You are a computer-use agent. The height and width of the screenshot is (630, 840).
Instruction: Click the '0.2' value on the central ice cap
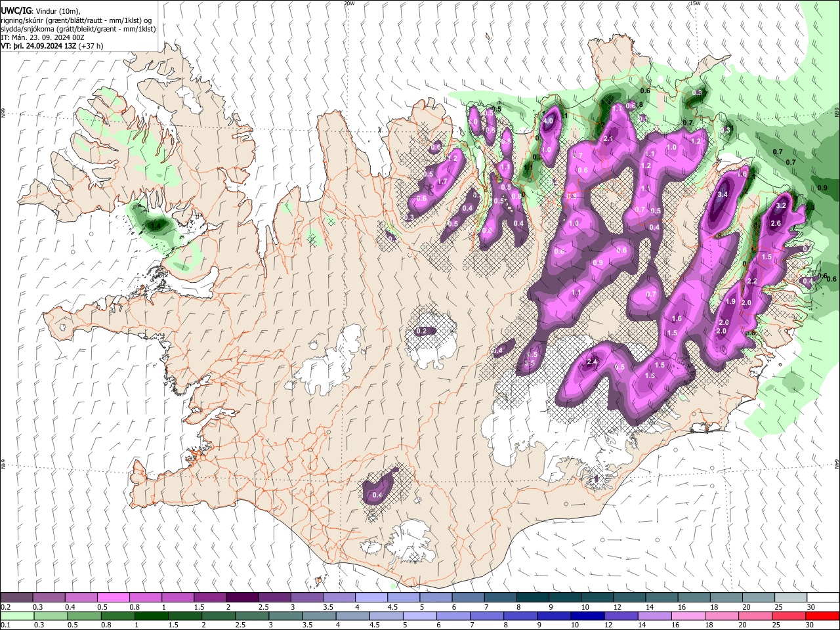(x=421, y=331)
